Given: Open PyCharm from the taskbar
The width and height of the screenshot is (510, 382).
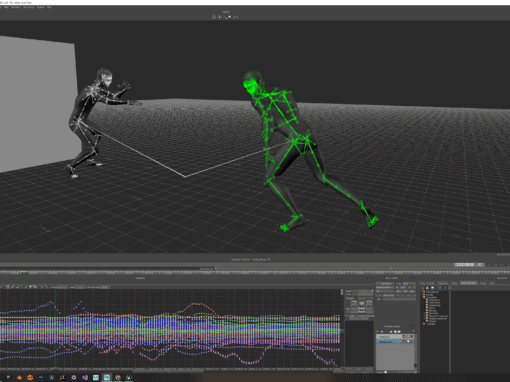Looking at the screenshot, I should tap(63, 377).
